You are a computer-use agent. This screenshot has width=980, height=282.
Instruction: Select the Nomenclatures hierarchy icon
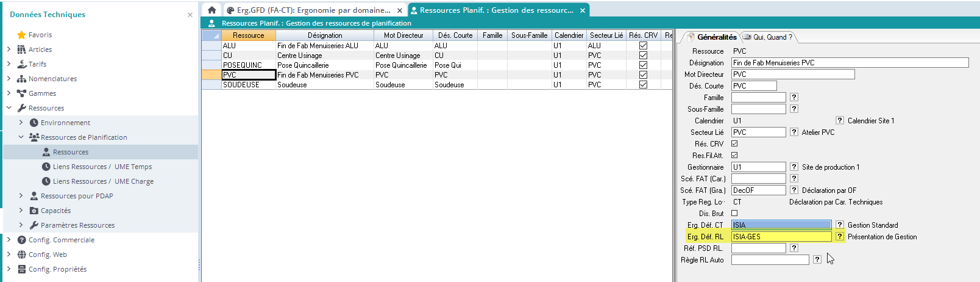[x=22, y=79]
